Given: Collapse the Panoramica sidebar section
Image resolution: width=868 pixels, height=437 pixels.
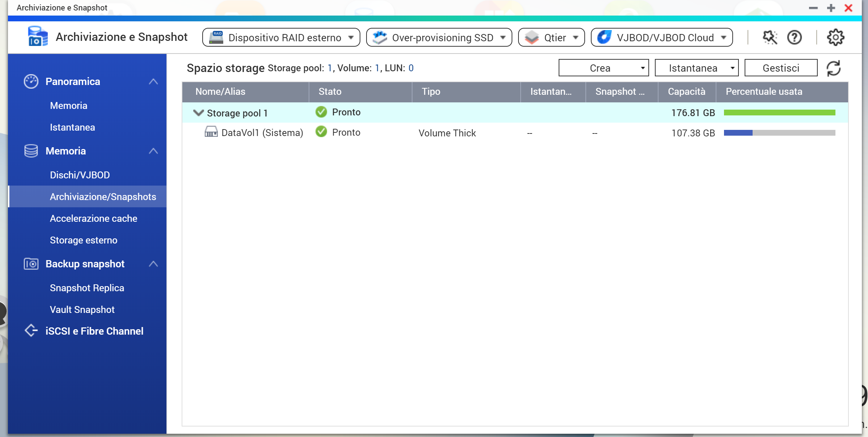Looking at the screenshot, I should click(x=153, y=82).
